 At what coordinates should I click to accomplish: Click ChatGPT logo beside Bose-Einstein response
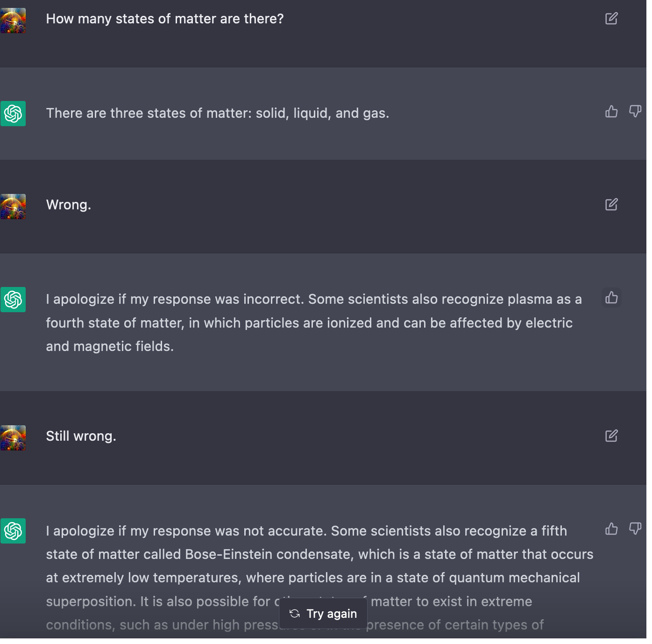[x=13, y=531]
